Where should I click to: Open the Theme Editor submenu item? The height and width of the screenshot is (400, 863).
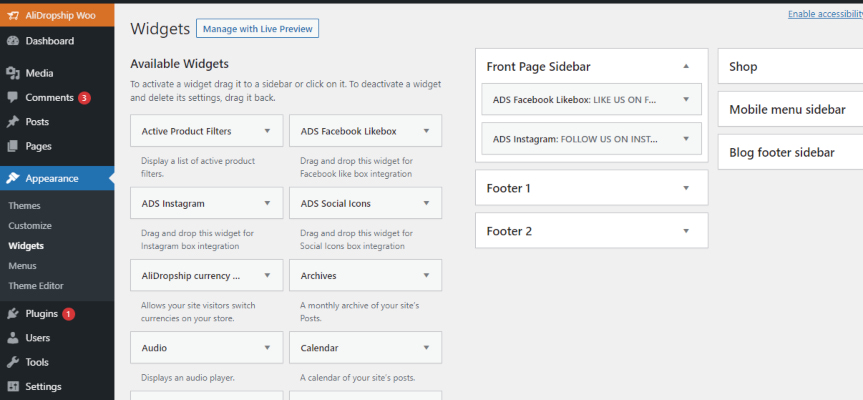36,286
